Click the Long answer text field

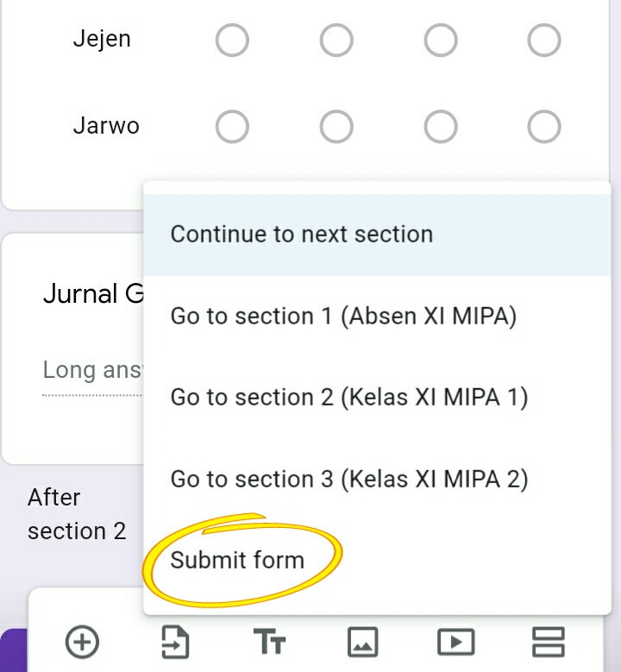point(91,371)
